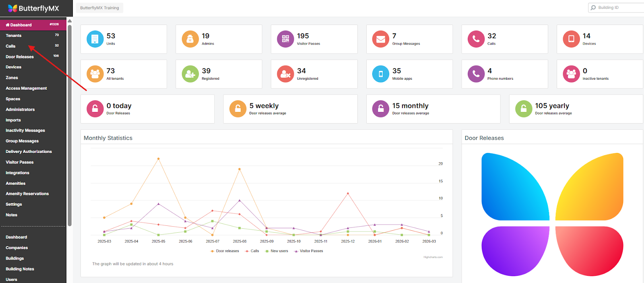The width and height of the screenshot is (644, 283).
Task: Open Tenants in the sidebar
Action: click(x=14, y=36)
